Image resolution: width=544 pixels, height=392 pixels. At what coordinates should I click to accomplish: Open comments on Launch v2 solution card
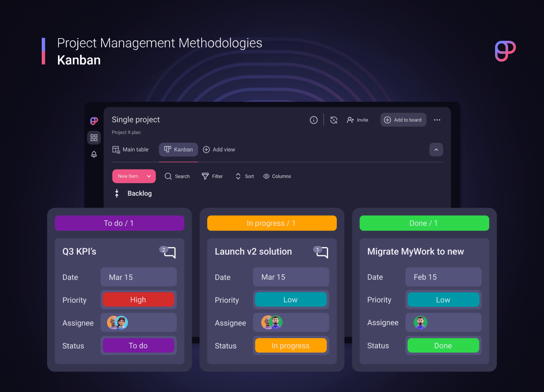[321, 252]
